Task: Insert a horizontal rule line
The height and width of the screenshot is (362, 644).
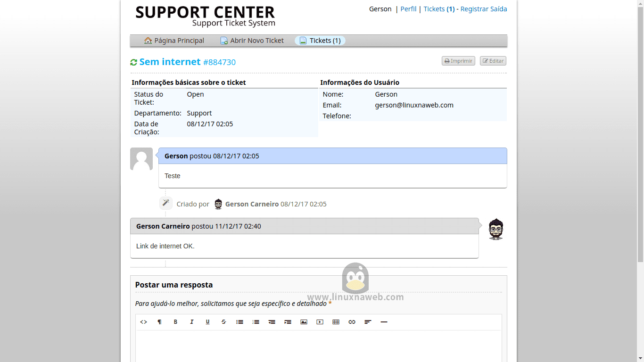Action: tap(384, 322)
